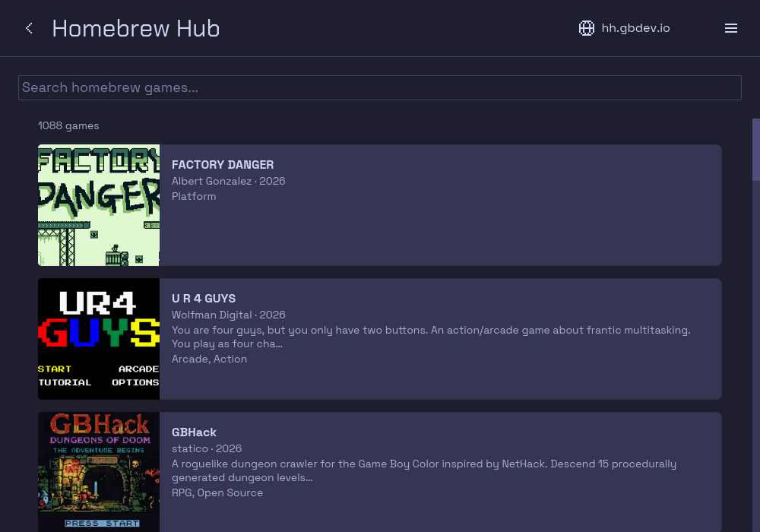Click the globe icon beside hh.gbdev.io
This screenshot has height=532, width=760.
pos(587,28)
